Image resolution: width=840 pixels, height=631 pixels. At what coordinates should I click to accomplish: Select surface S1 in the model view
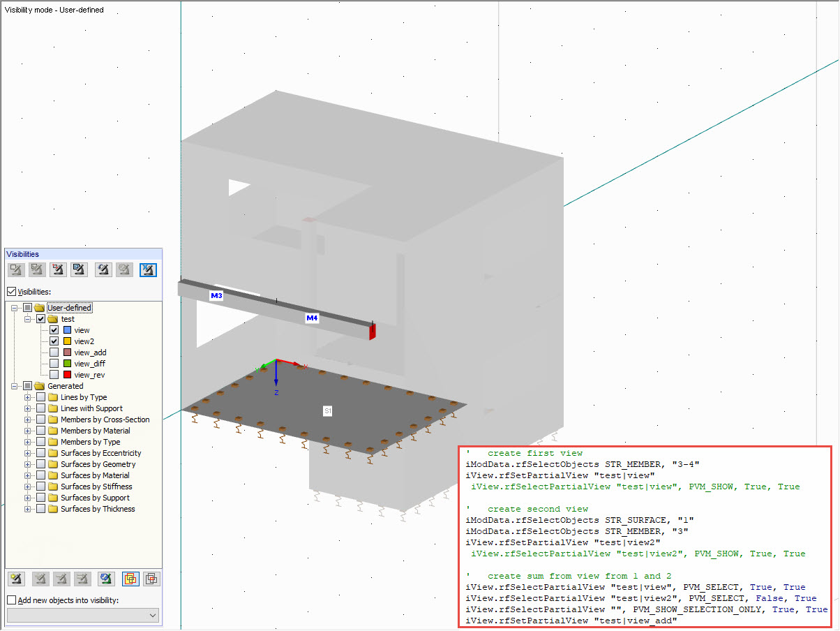pos(328,411)
